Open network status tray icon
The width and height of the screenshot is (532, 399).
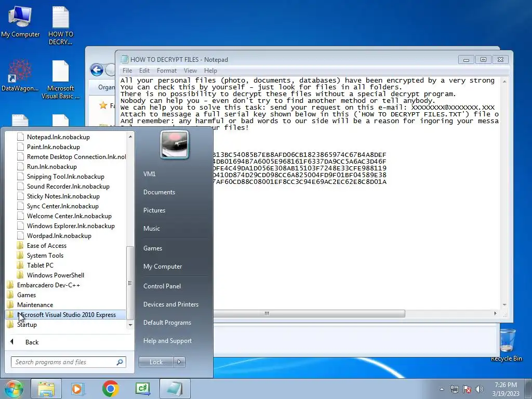click(454, 389)
